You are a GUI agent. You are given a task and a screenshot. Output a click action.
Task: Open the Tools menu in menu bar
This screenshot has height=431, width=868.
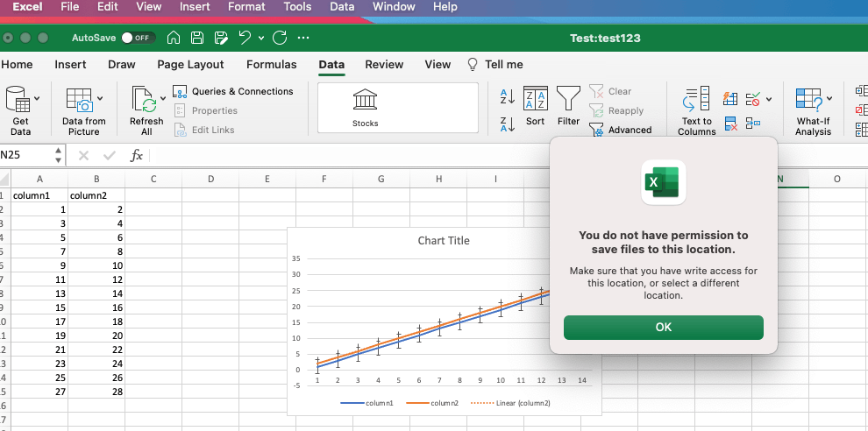tap(298, 7)
